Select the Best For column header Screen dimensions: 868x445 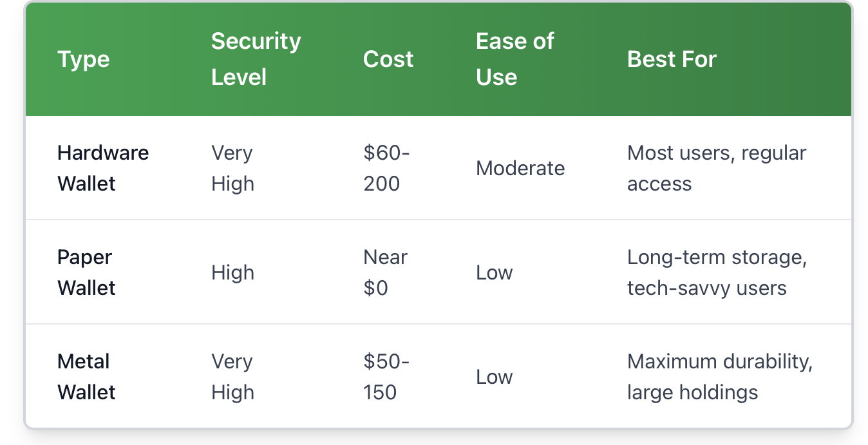point(672,59)
